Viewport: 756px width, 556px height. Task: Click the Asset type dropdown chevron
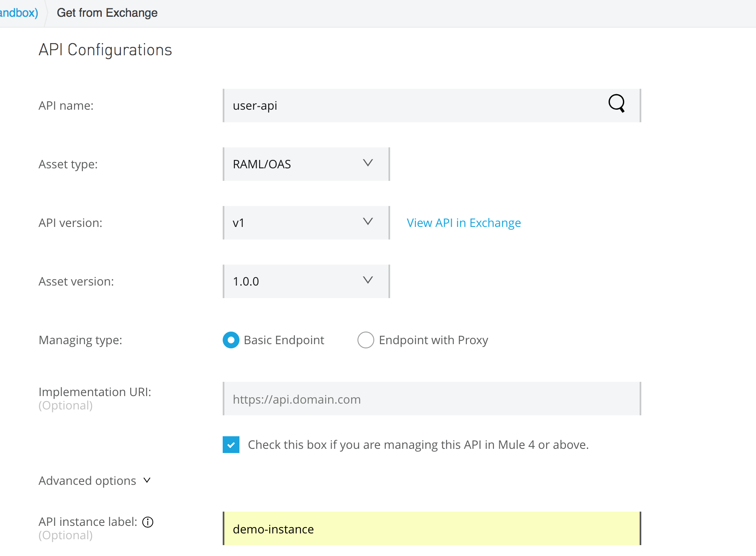[x=368, y=163]
